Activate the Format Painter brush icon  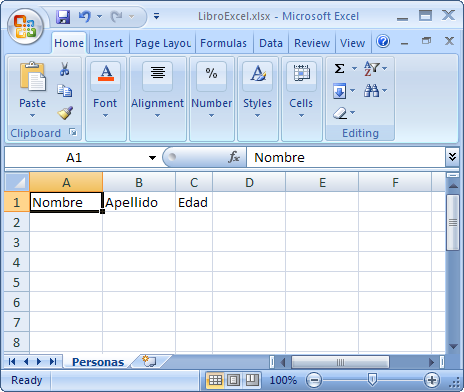click(x=65, y=113)
